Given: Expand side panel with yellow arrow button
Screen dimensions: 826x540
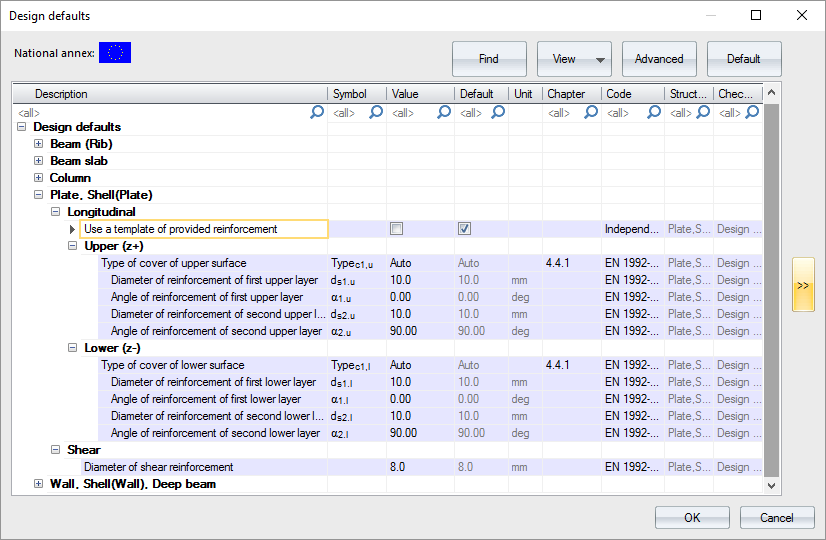Looking at the screenshot, I should click(x=803, y=285).
